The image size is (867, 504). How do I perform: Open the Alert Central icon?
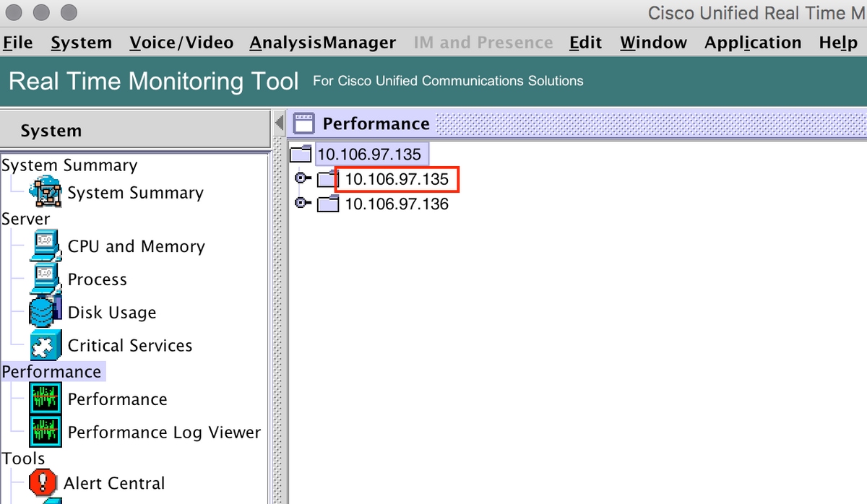click(42, 483)
